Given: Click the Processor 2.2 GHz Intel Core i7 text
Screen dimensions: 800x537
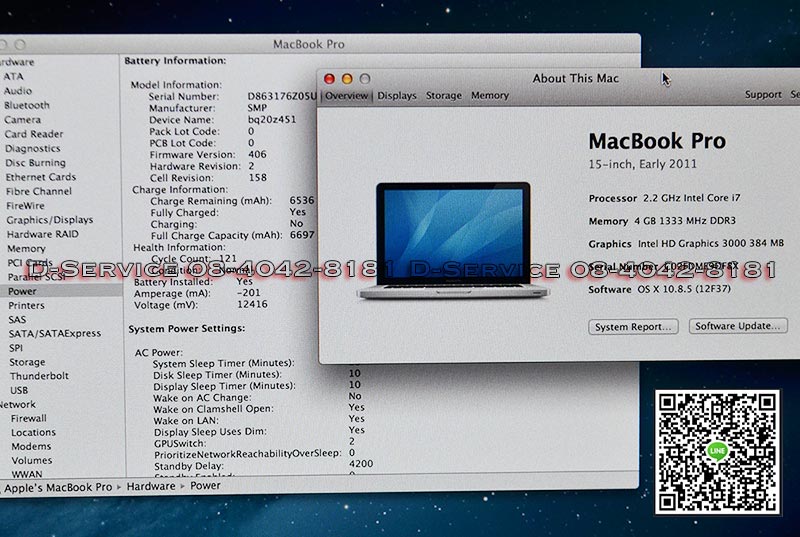Looking at the screenshot, I should [664, 198].
